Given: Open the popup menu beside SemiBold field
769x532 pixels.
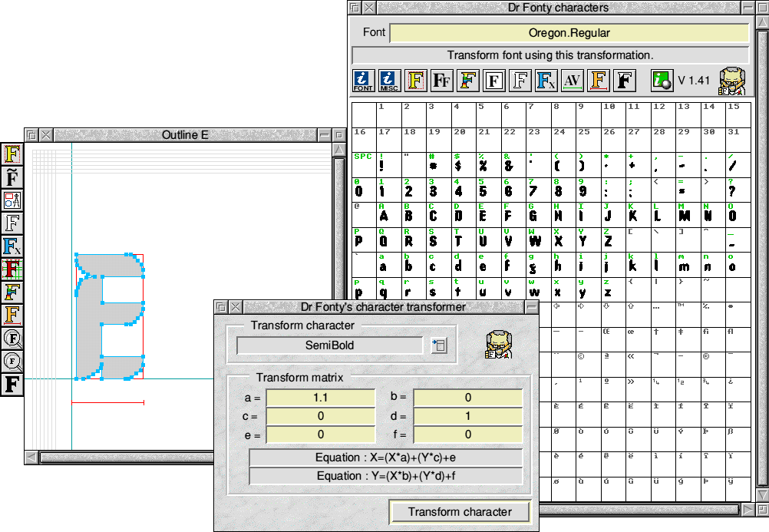Looking at the screenshot, I should tap(439, 345).
